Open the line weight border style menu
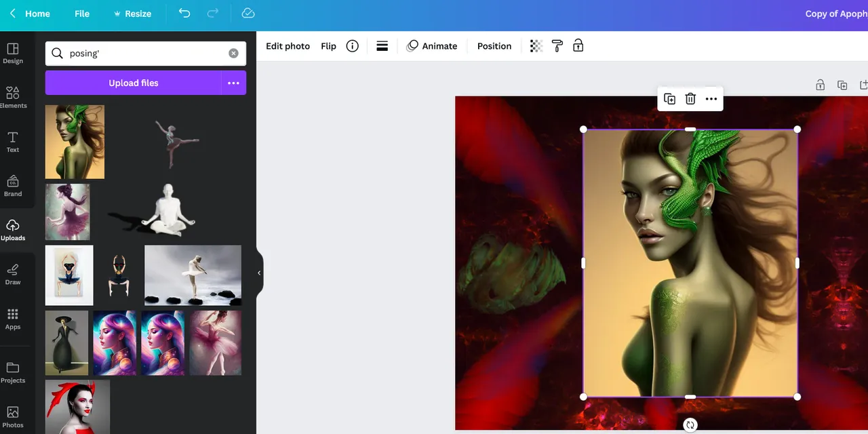868x434 pixels. click(x=382, y=46)
